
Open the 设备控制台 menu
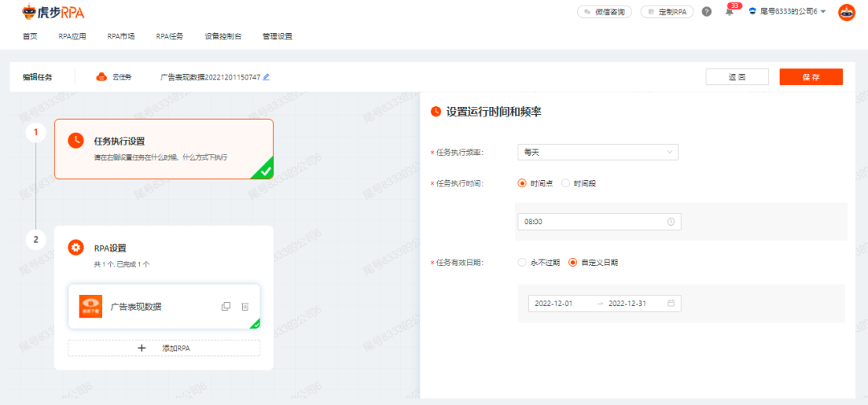click(x=223, y=36)
